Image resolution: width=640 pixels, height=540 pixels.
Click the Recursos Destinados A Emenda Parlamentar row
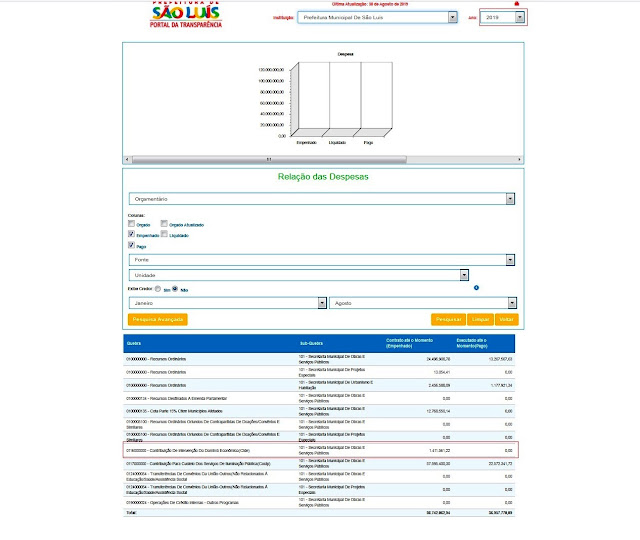(x=319, y=398)
